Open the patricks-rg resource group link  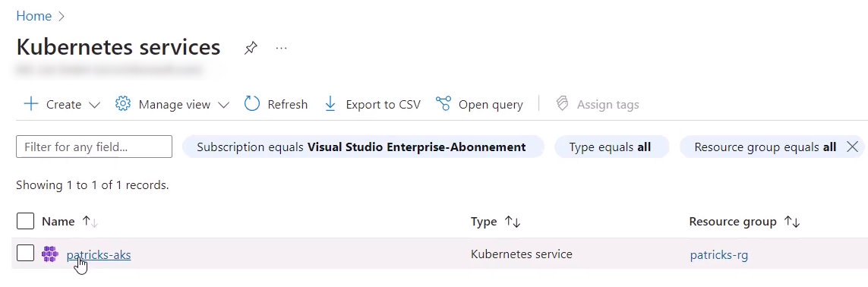tap(719, 255)
